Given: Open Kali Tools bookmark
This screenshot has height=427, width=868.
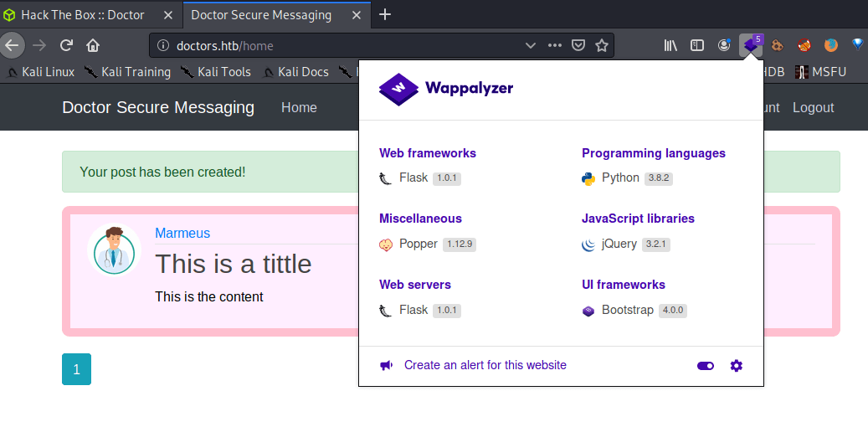Looking at the screenshot, I should click(x=215, y=72).
